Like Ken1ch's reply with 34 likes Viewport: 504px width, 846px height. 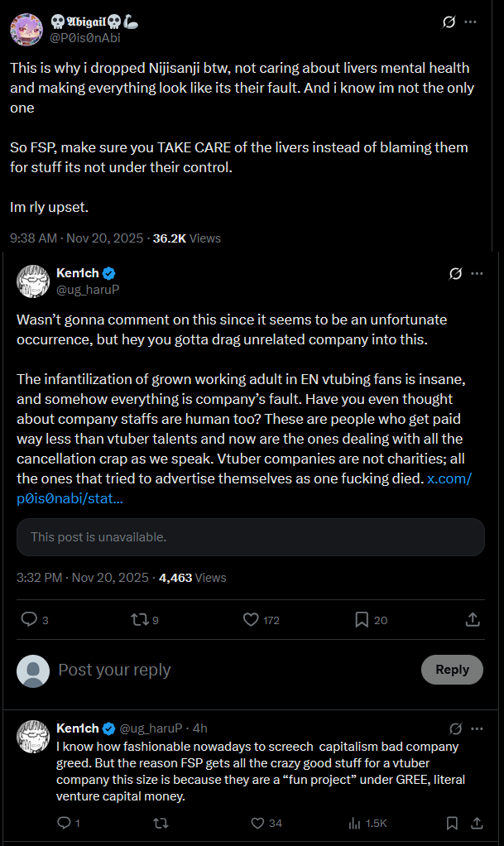(257, 823)
